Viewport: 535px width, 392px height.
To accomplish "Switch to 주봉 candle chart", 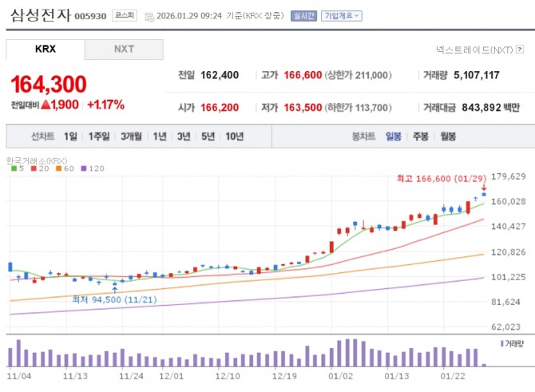I will [x=421, y=137].
